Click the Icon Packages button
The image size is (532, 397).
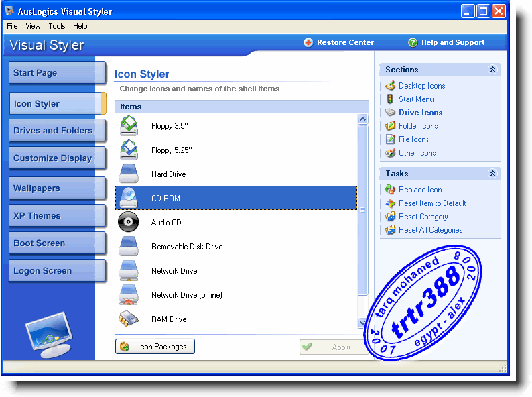pos(155,347)
